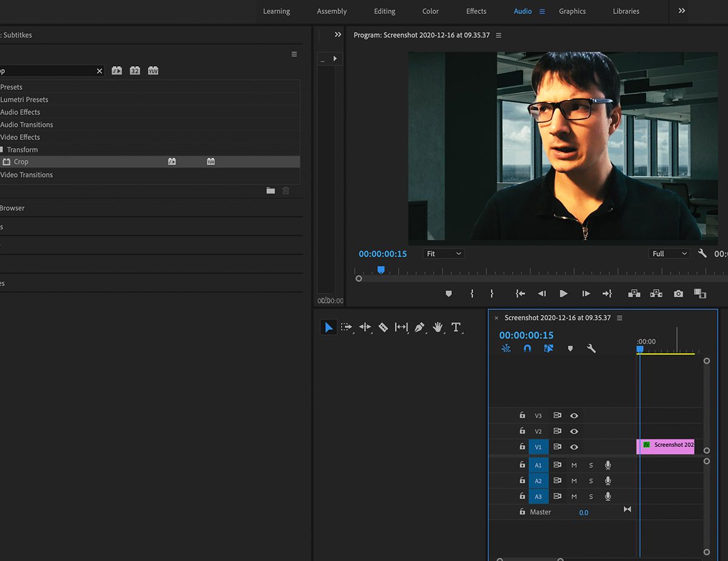Select the Razor tool
Viewport: 728px width, 561px height.
[383, 328]
